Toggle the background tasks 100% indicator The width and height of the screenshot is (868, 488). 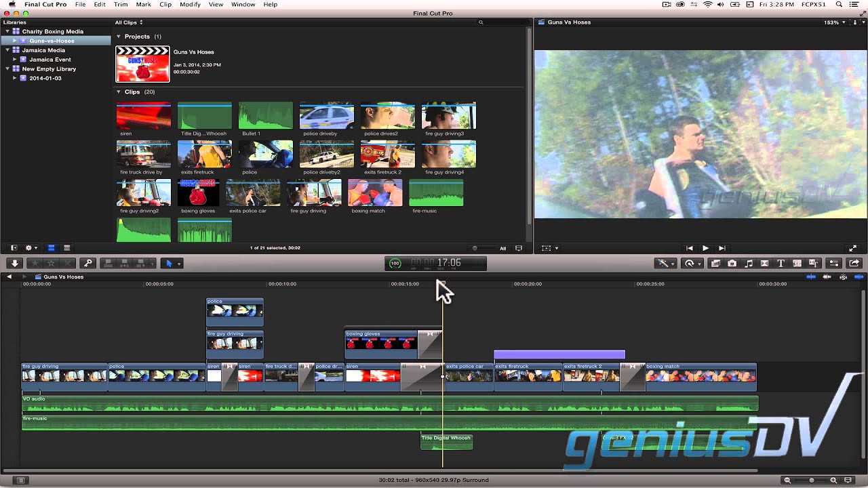click(x=395, y=263)
